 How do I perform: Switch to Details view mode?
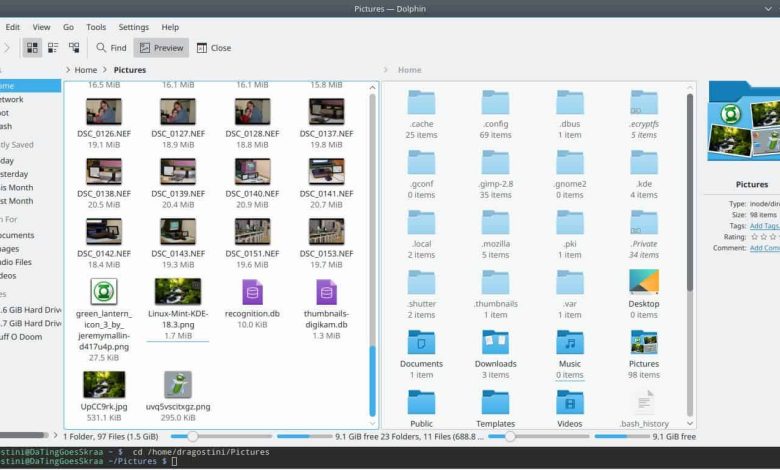point(74,47)
